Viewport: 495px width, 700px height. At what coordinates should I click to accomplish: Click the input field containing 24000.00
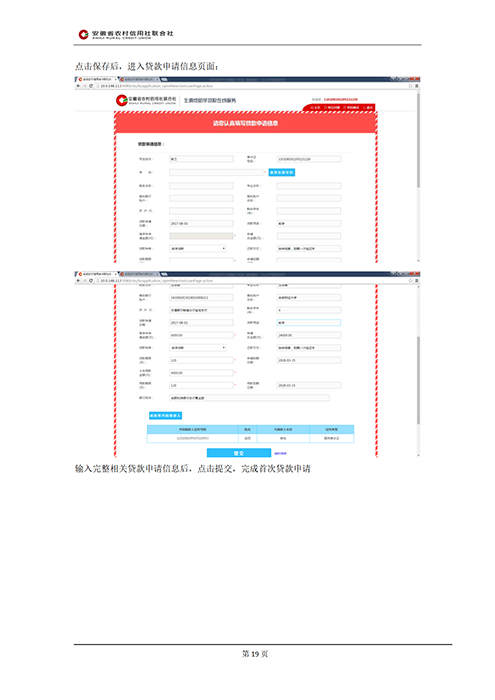click(x=309, y=335)
